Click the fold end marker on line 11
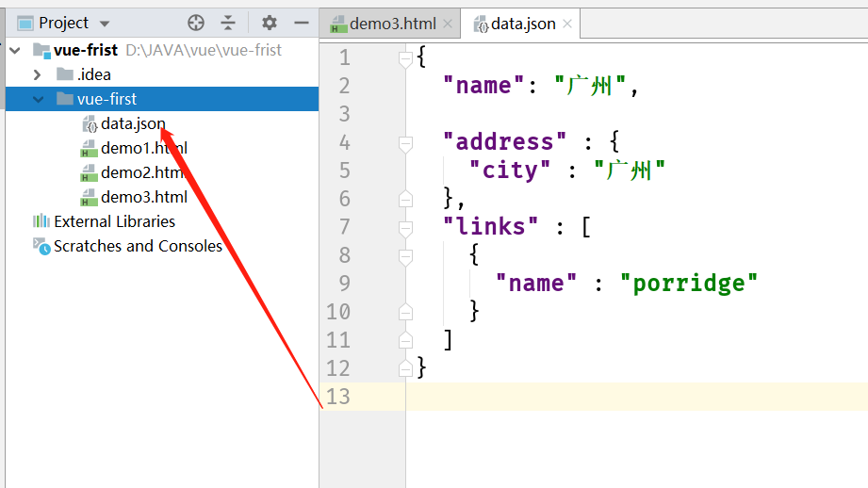 [x=405, y=340]
